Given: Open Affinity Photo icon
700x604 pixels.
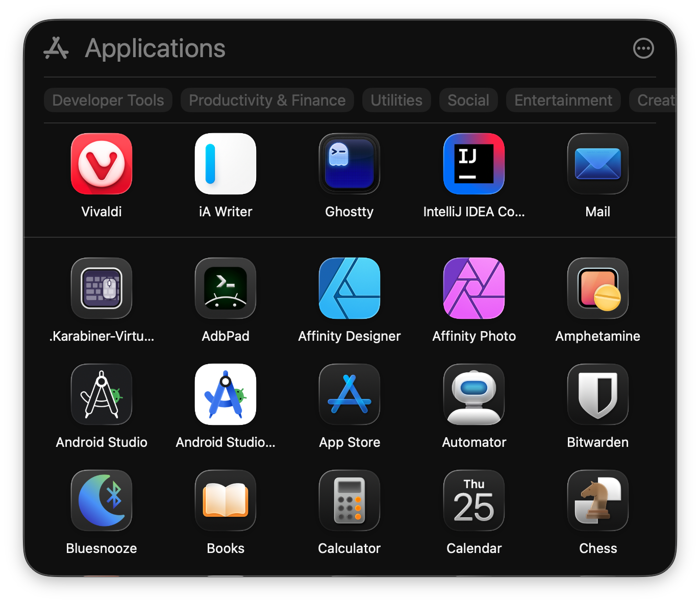Looking at the screenshot, I should [x=474, y=288].
